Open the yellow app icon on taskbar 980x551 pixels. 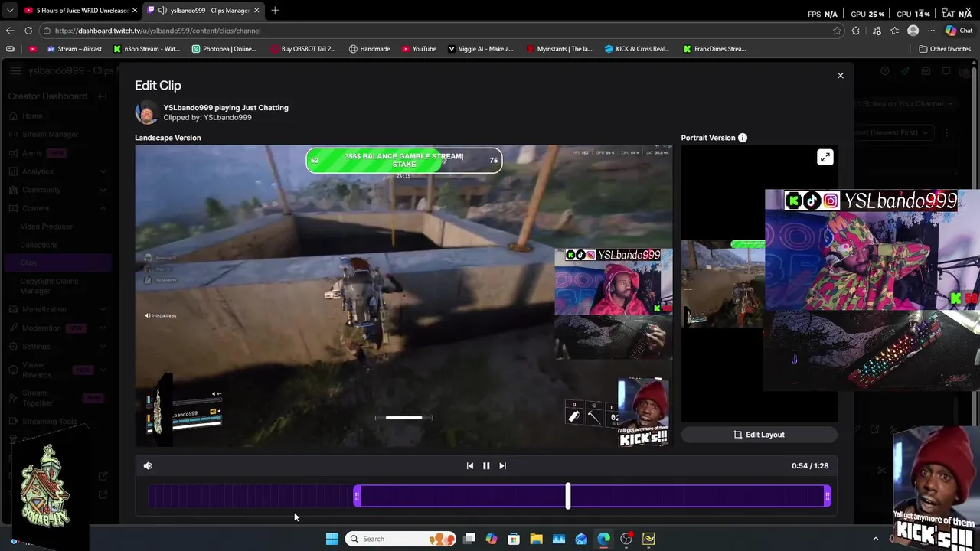click(648, 539)
